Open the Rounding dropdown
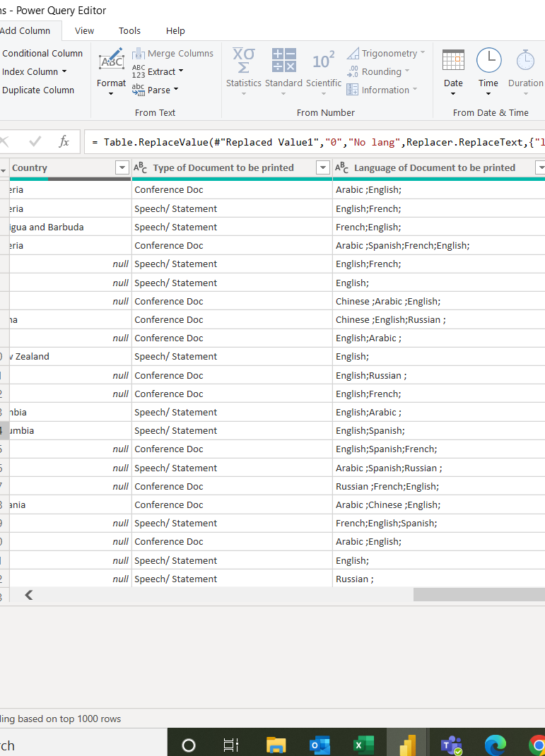This screenshot has height=756, width=545. click(378, 72)
